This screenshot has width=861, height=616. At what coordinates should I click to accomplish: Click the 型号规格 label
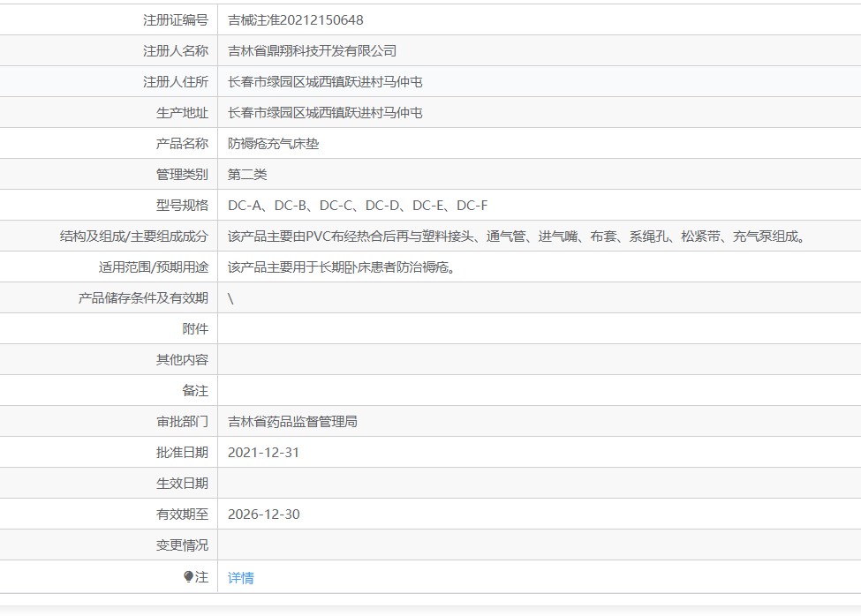click(182, 205)
